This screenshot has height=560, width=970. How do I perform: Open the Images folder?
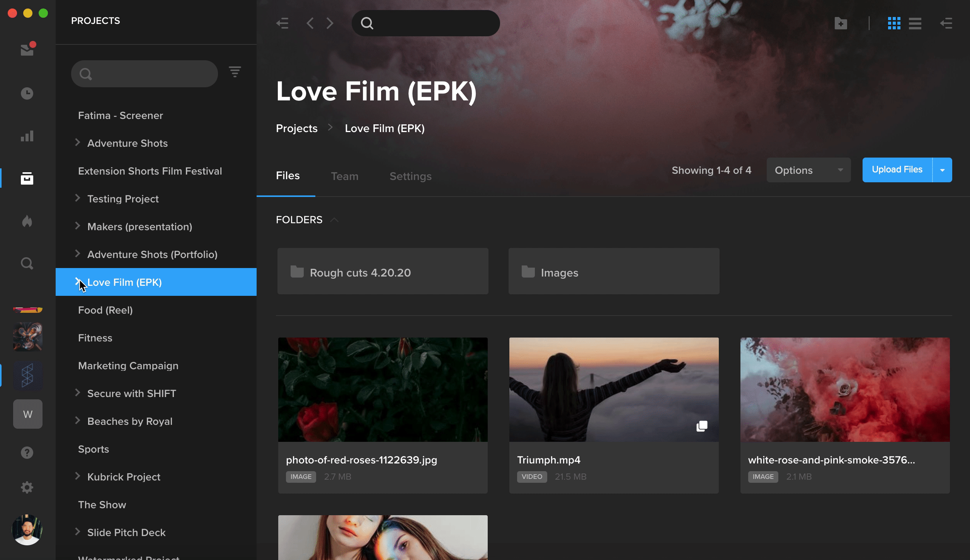[614, 271]
